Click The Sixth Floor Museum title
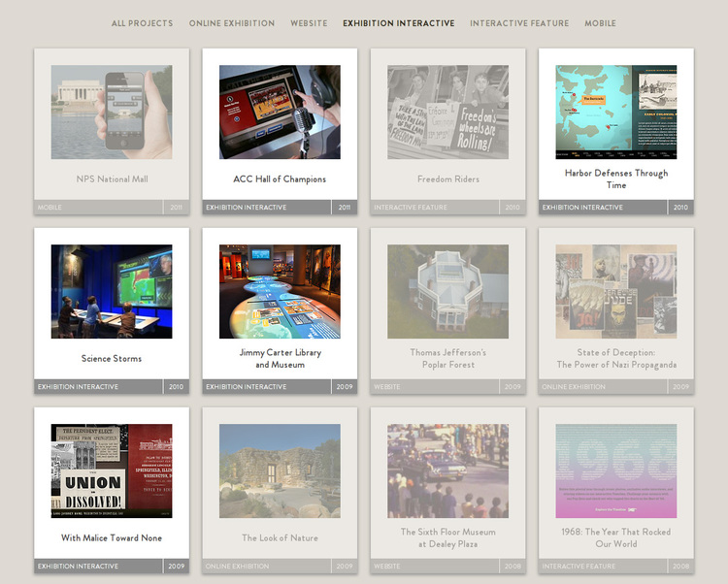 pyautogui.click(x=447, y=537)
